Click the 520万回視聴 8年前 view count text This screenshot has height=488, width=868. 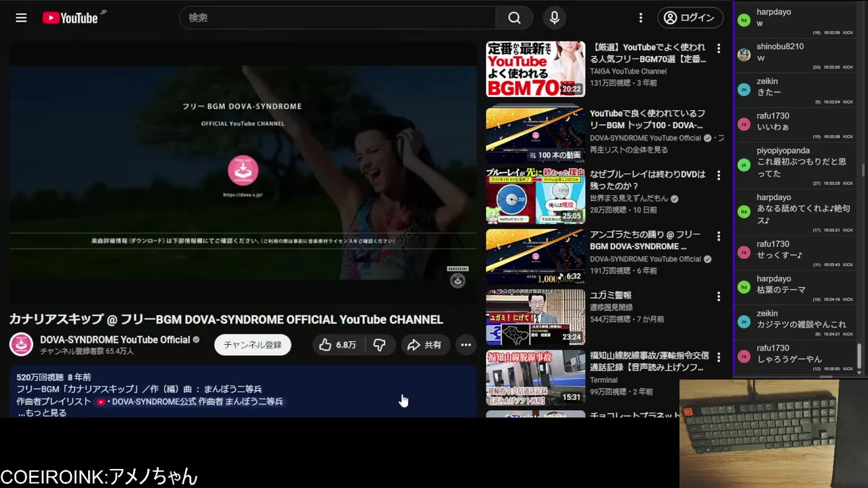54,377
